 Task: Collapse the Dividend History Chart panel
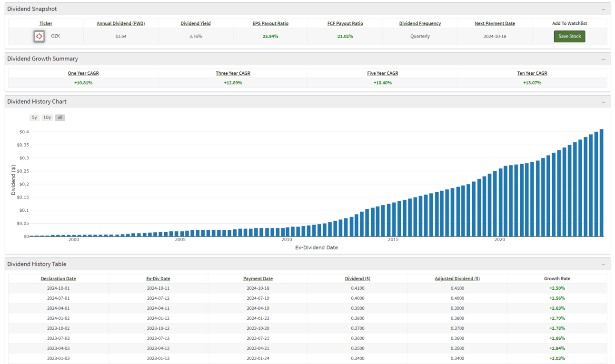point(603,102)
